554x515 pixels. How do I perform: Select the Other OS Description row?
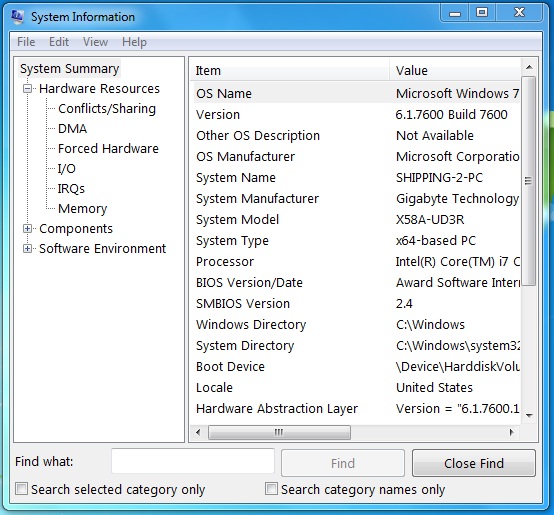pyautogui.click(x=357, y=136)
